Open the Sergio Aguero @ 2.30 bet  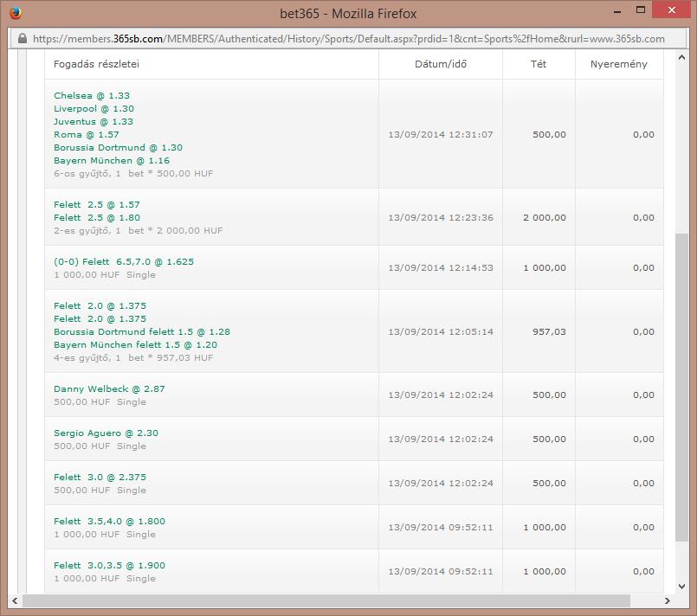point(106,433)
